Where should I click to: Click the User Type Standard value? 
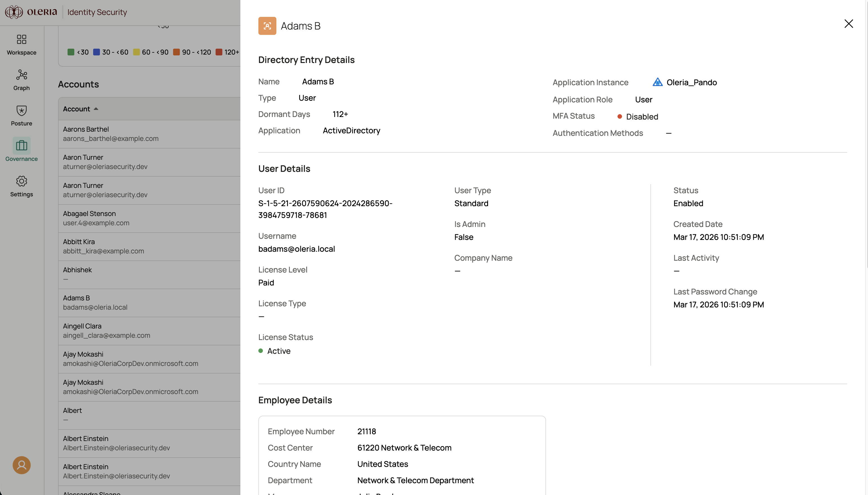(471, 203)
